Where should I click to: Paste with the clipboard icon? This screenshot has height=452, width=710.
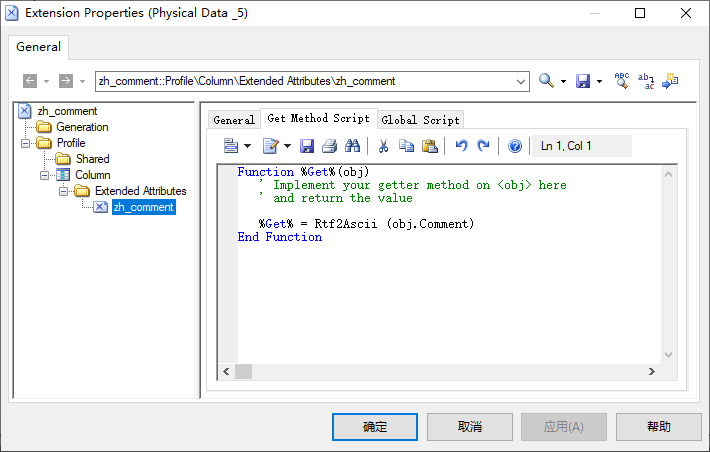point(429,146)
